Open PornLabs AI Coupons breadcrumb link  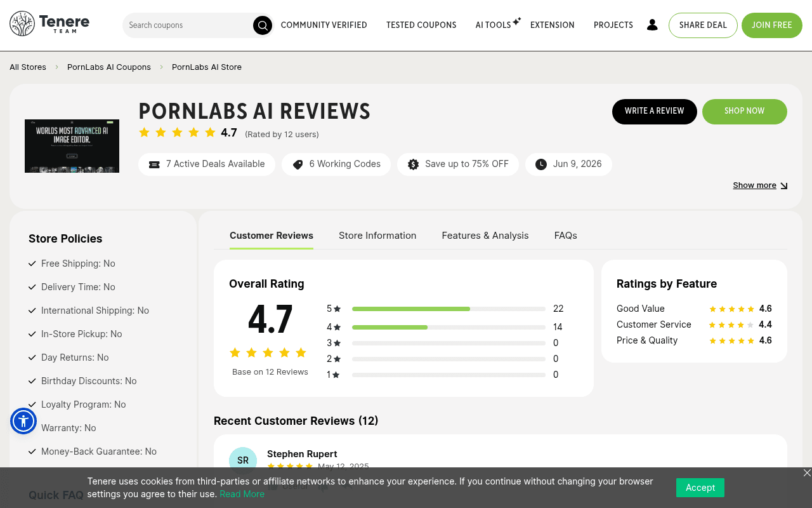(109, 67)
